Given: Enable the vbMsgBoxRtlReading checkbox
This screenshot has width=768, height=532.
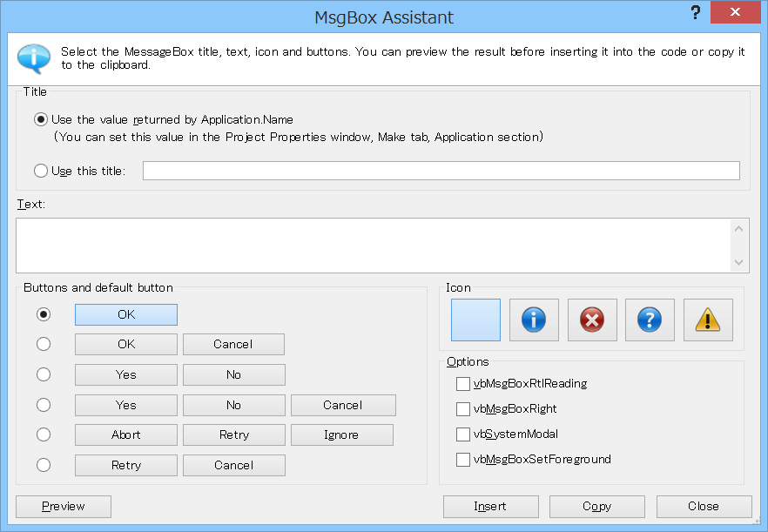Looking at the screenshot, I should coord(463,384).
